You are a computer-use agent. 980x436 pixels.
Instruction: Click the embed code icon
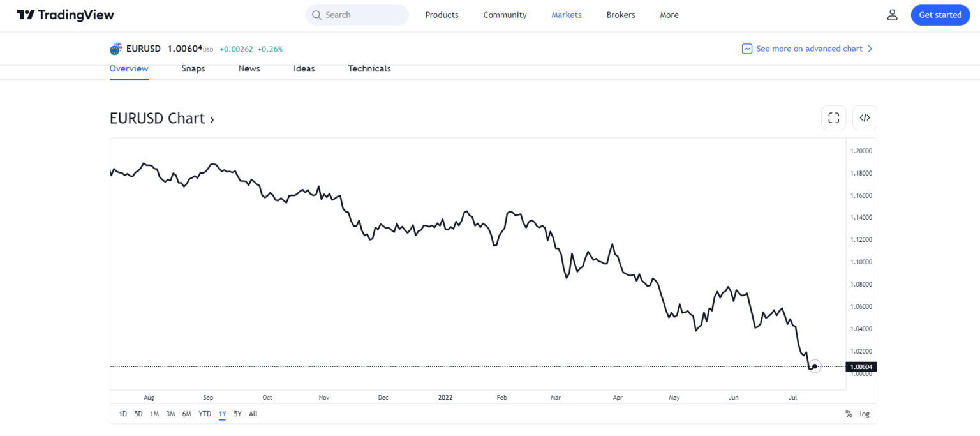(865, 117)
